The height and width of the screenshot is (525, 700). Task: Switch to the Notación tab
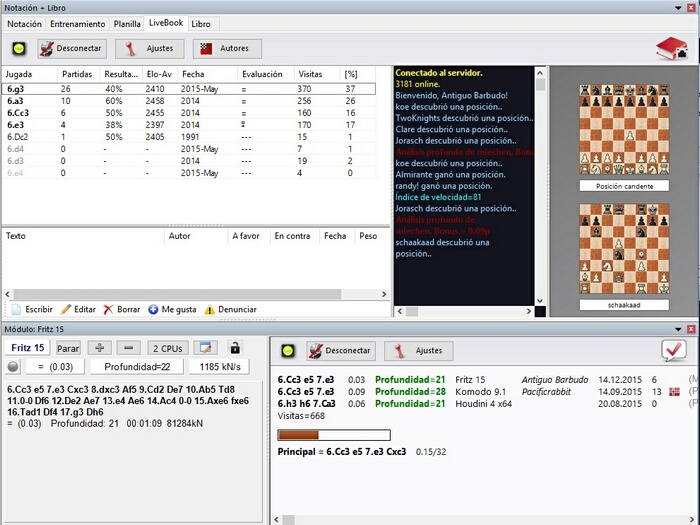(24, 24)
